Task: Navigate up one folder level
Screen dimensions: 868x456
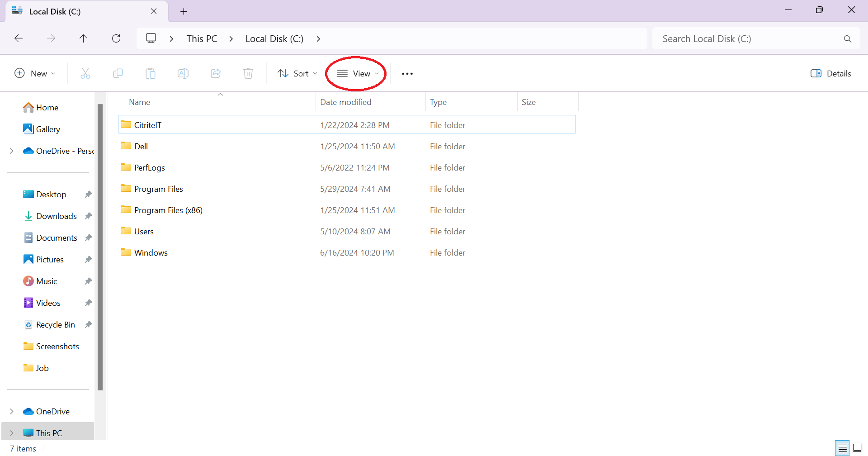Action: point(84,38)
